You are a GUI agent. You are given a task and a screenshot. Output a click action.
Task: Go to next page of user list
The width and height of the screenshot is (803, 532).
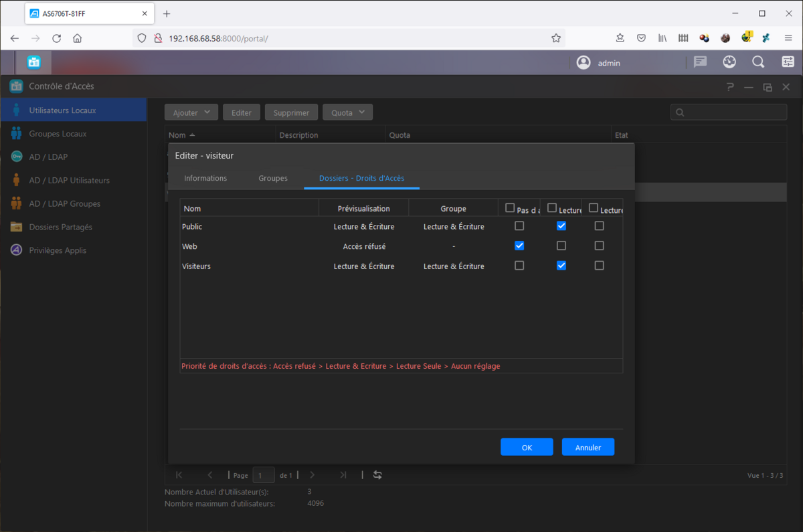312,475
